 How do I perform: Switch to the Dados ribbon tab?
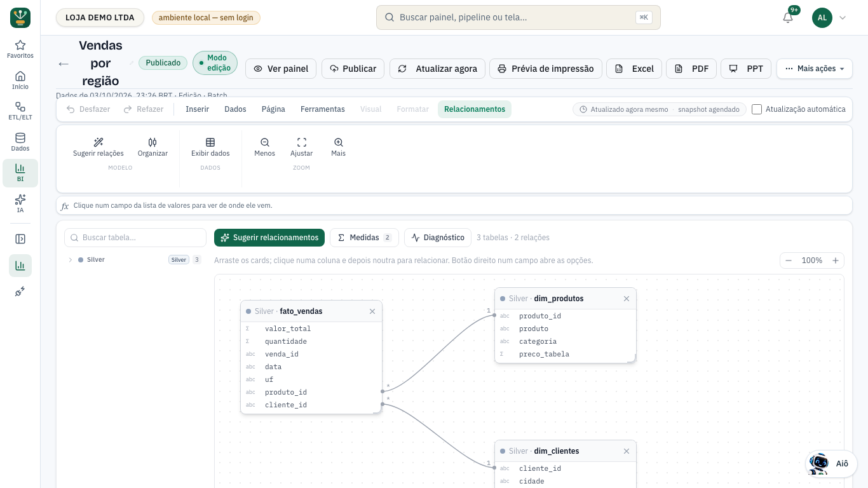(235, 109)
